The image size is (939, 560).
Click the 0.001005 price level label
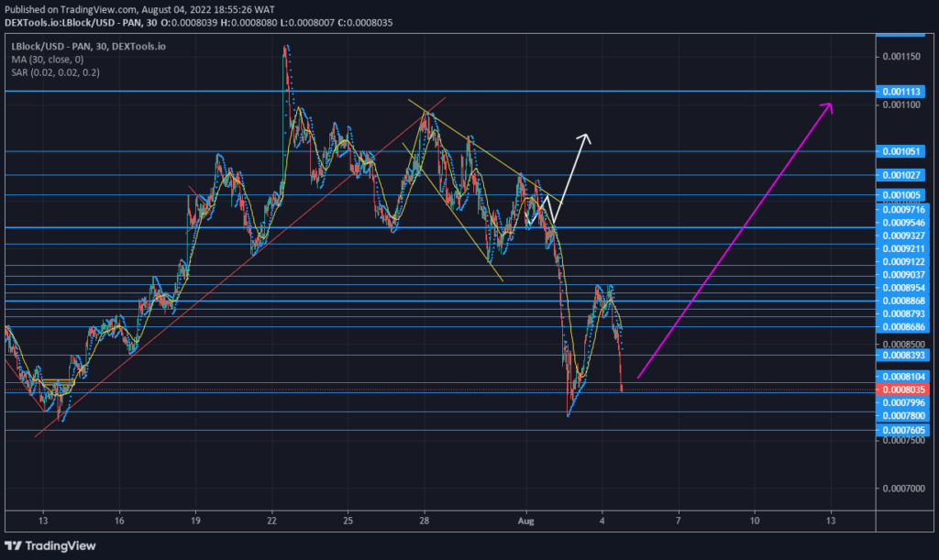pyautogui.click(x=900, y=195)
